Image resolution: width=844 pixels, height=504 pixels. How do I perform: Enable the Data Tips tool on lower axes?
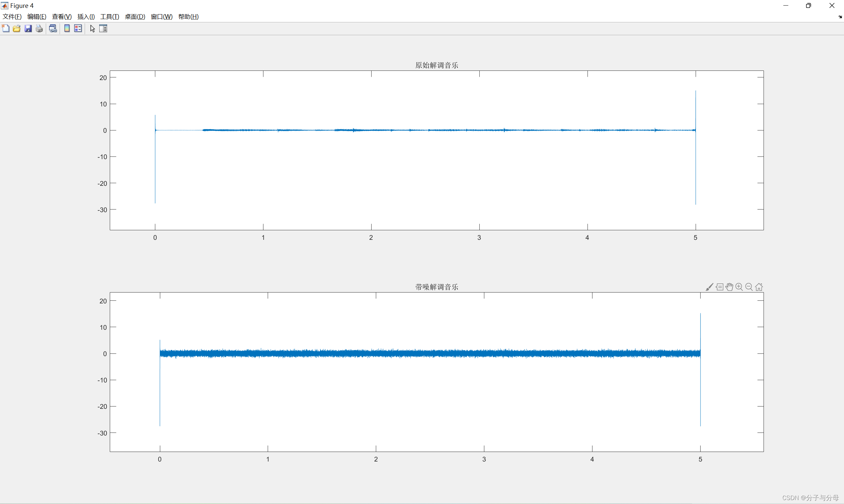[x=719, y=287]
